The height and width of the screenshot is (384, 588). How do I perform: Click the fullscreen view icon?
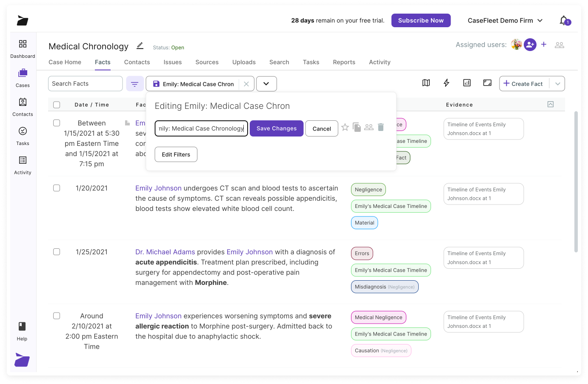[487, 82]
